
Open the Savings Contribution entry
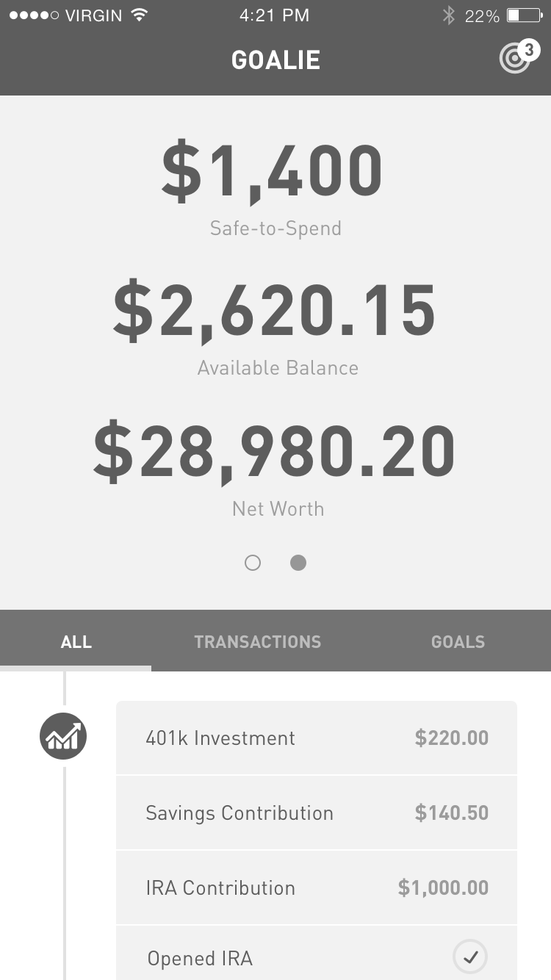317,813
